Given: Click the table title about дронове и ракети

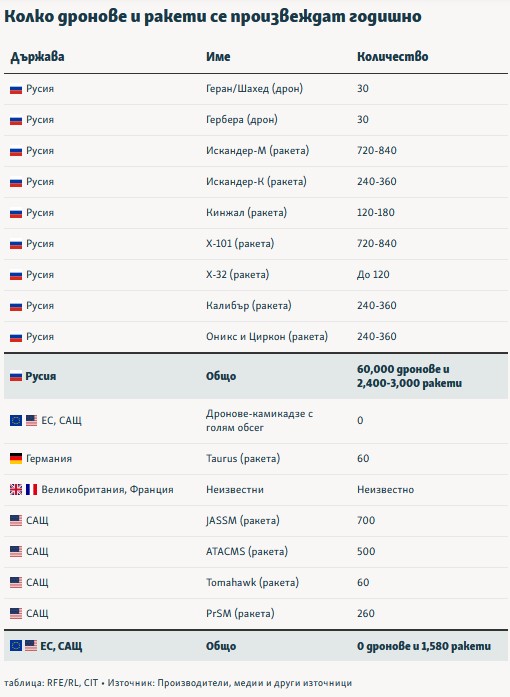Looking at the screenshot, I should pyautogui.click(x=213, y=16).
